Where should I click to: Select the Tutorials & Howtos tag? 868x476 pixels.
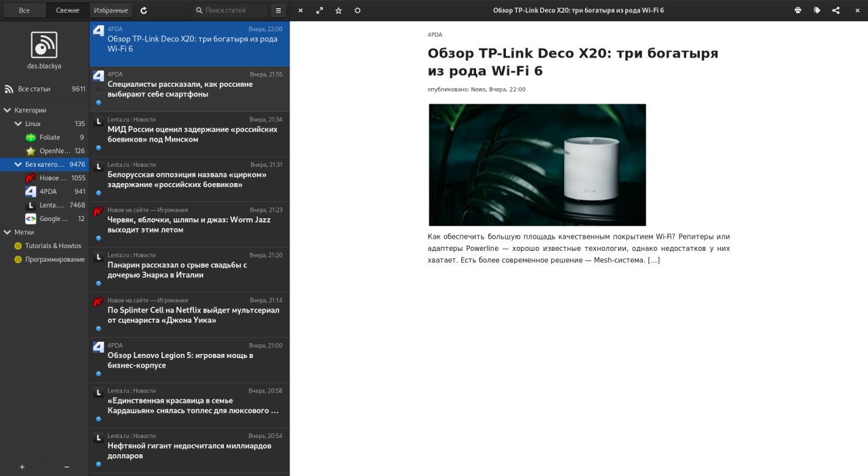44,245
